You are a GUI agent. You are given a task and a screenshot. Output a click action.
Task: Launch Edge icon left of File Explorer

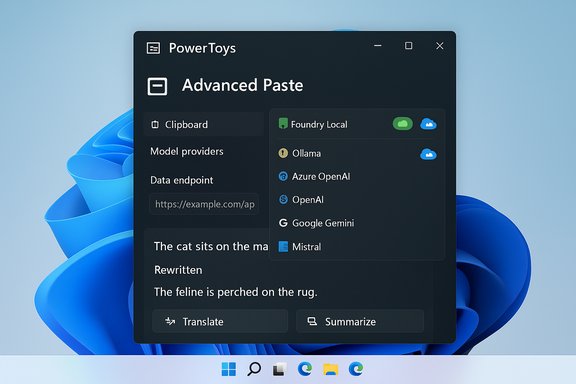click(305, 369)
